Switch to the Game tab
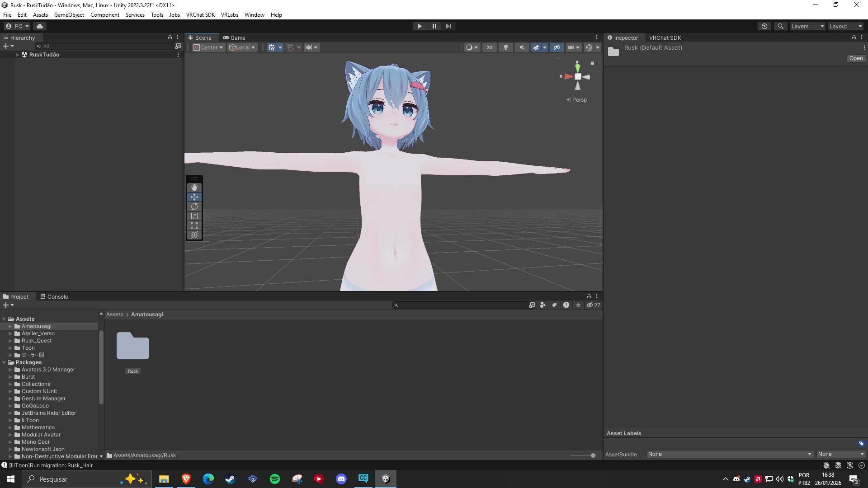 pyautogui.click(x=234, y=38)
